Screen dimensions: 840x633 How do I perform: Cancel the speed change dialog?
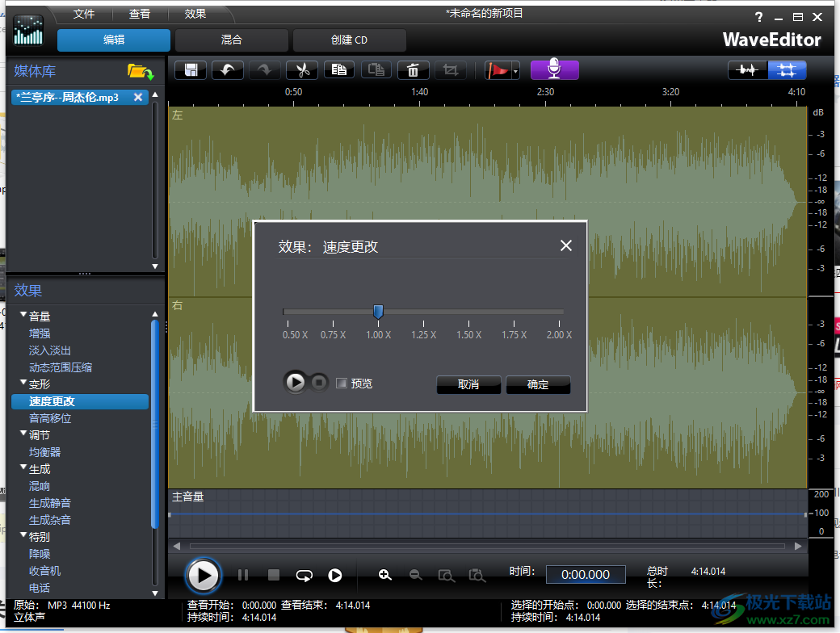468,384
